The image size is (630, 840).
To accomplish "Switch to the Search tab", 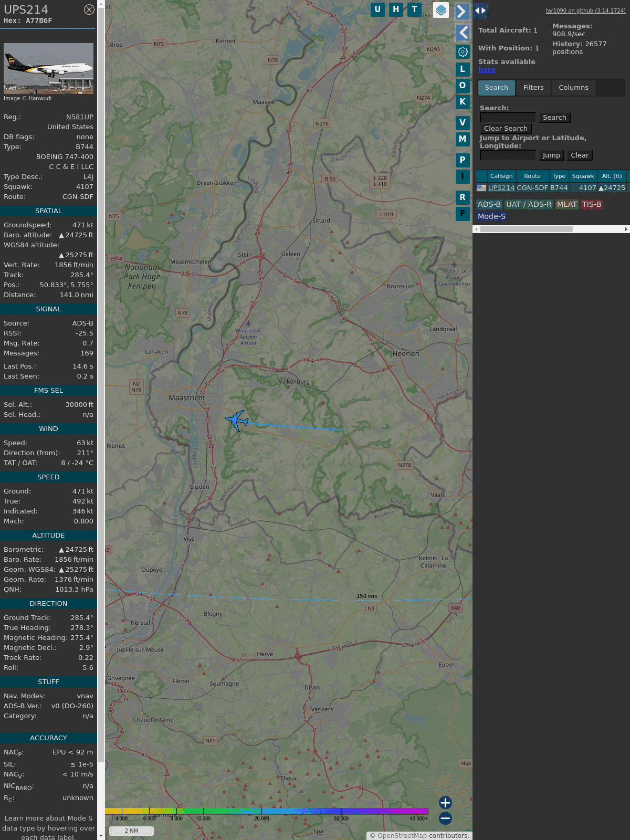I will pyautogui.click(x=497, y=88).
